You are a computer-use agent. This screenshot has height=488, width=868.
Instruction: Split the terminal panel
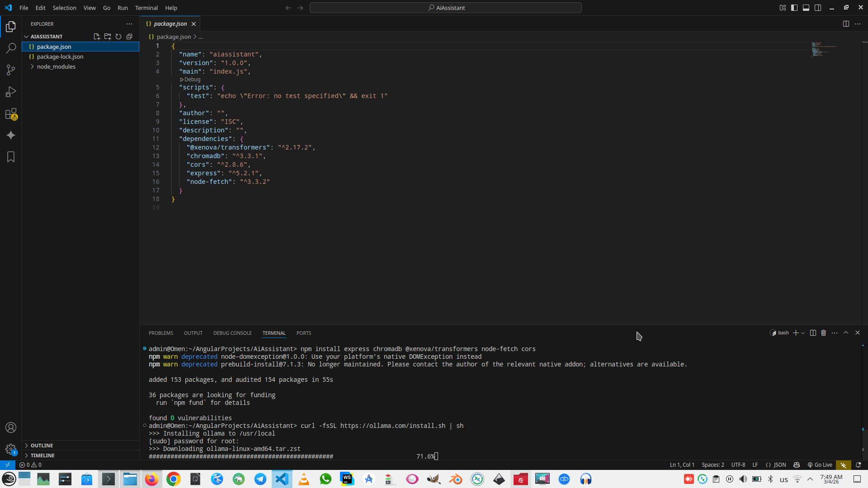813,333
